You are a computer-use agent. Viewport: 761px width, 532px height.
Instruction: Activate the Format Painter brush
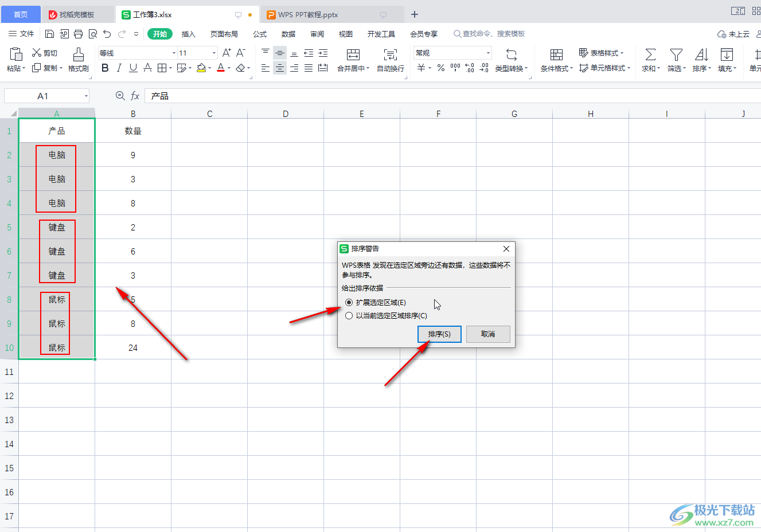pyautogui.click(x=79, y=54)
